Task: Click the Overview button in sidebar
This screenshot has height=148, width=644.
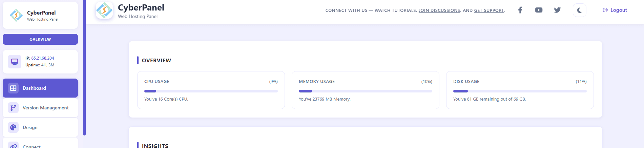Action: 40,39
